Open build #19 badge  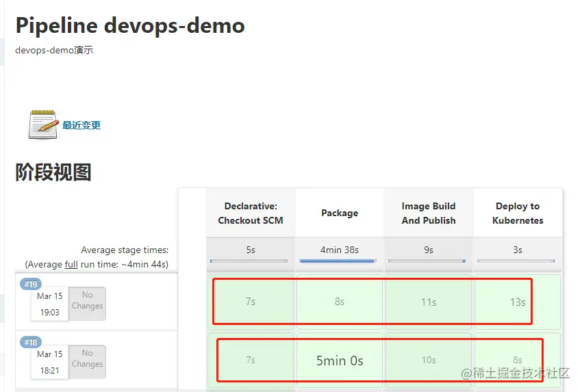click(31, 284)
